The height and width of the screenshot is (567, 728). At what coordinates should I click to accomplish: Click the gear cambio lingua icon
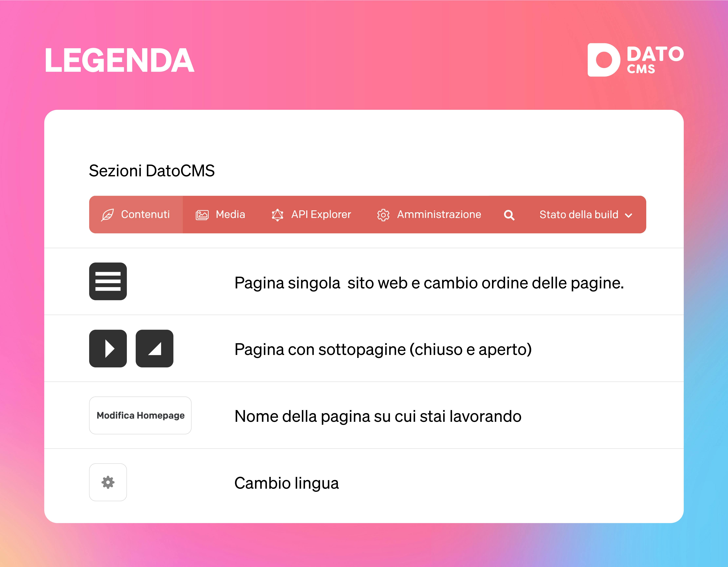(108, 483)
